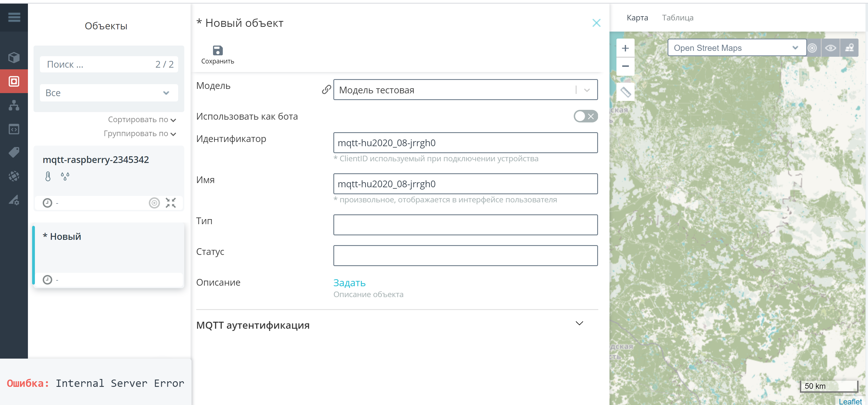Toggle 'Использовать как бота' switch
868x405 pixels.
pos(585,116)
